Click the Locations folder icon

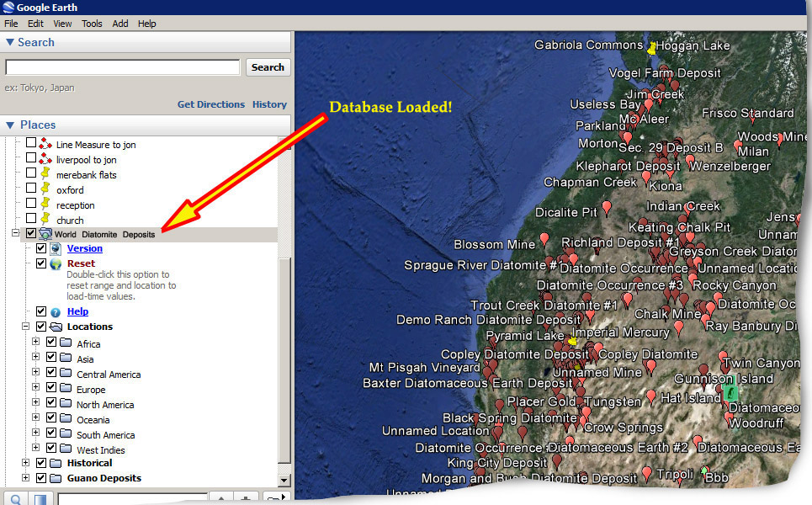[56, 327]
